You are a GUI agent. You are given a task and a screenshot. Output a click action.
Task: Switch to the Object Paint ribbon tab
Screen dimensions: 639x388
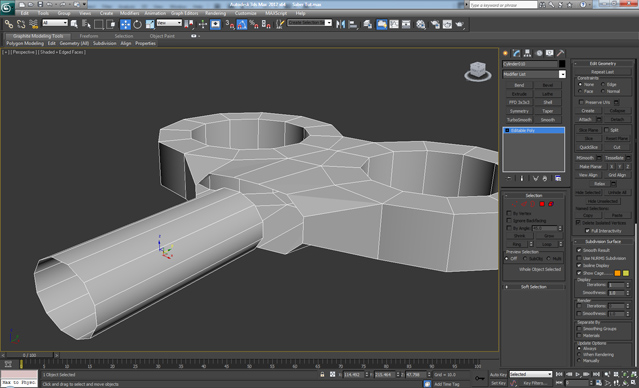point(162,36)
